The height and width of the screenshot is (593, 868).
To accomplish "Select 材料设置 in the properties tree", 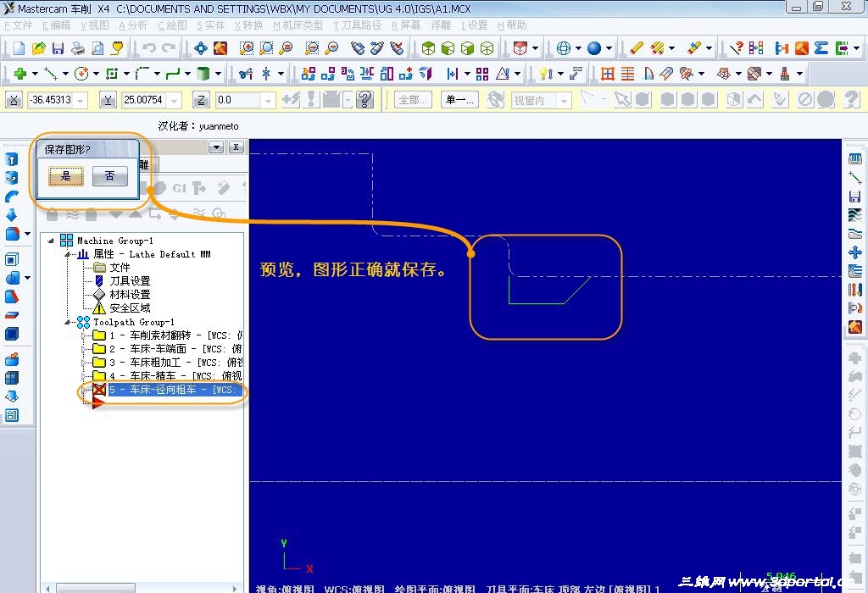I will coord(130,295).
